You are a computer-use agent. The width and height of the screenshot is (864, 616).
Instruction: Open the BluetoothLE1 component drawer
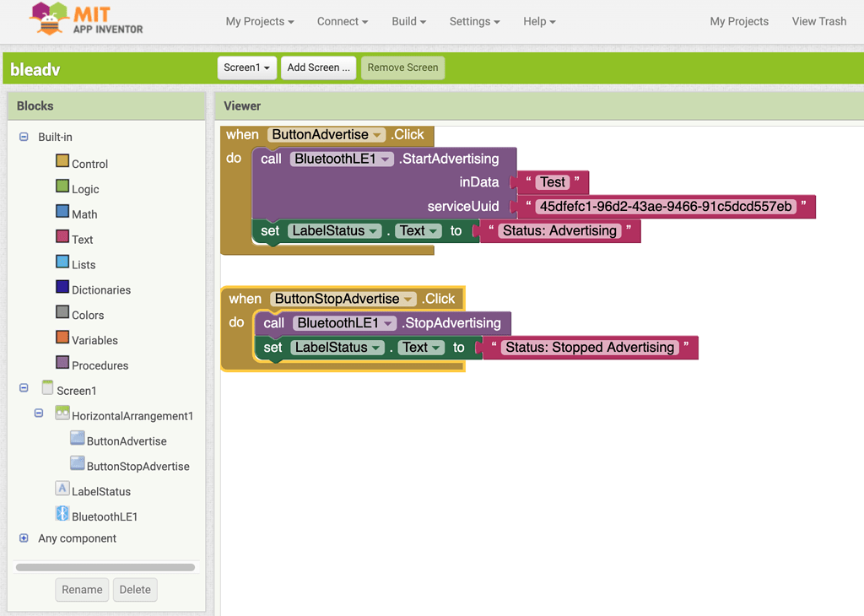pos(105,516)
